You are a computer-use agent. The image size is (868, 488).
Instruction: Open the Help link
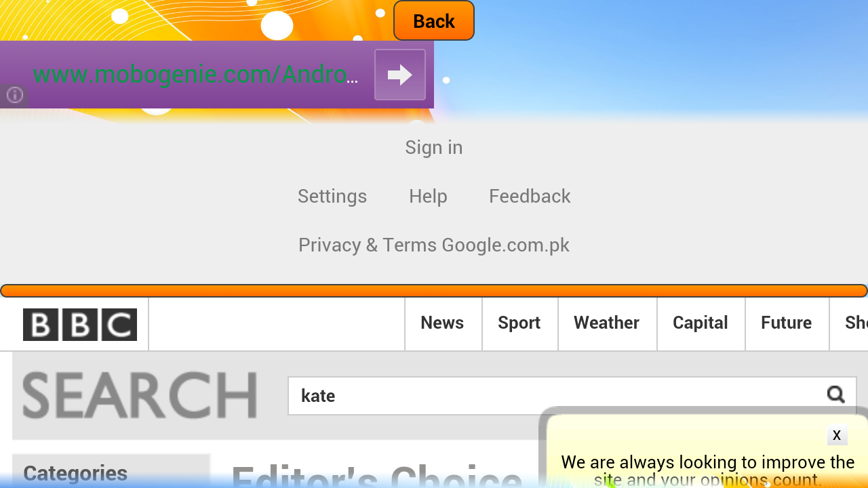[428, 196]
